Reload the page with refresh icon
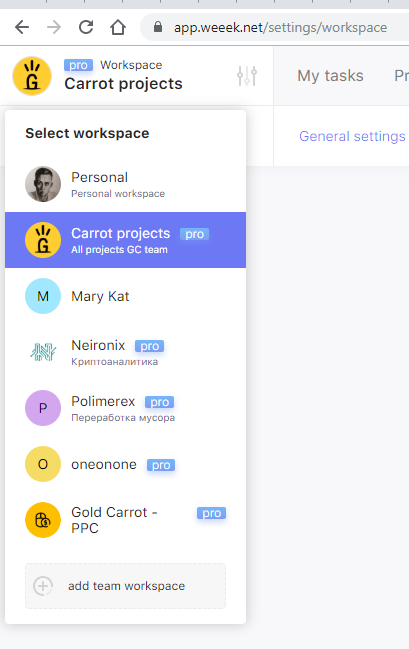Image resolution: width=409 pixels, height=649 pixels. (86, 28)
